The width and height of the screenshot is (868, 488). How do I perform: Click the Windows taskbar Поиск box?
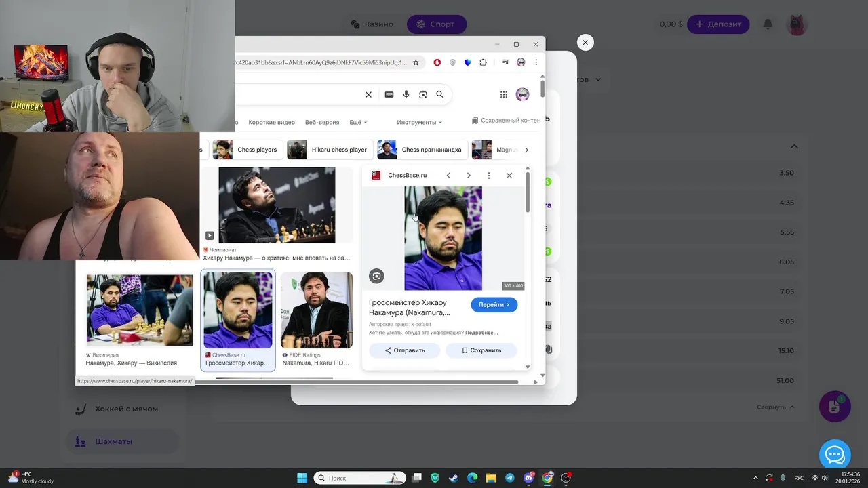[x=359, y=478]
